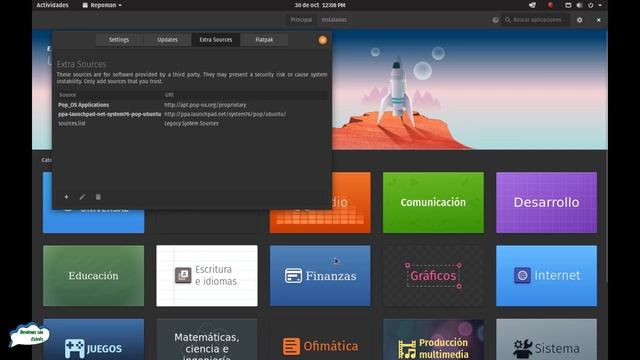The image size is (640, 360).
Task: Click the add source plus icon
Action: 66,197
